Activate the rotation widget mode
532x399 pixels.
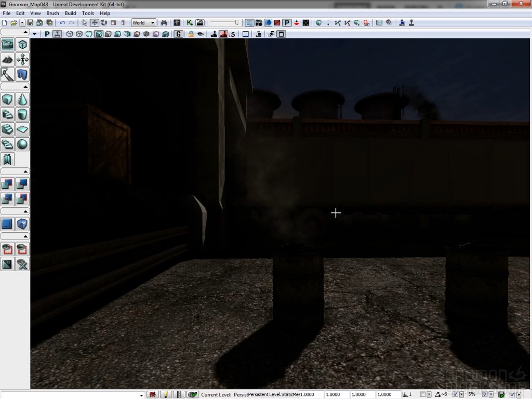point(104,23)
